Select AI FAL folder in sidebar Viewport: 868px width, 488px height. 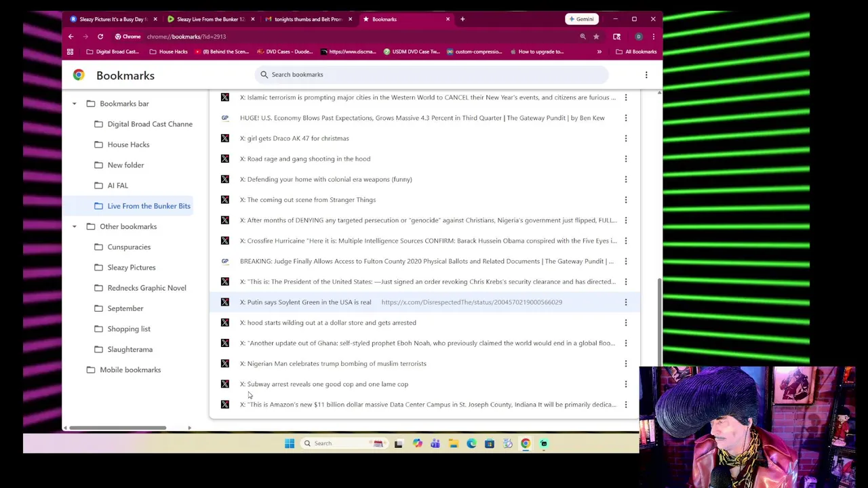111,186
